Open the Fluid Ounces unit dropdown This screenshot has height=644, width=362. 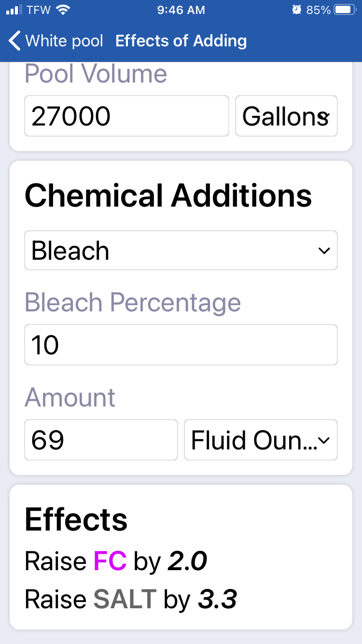(x=261, y=440)
